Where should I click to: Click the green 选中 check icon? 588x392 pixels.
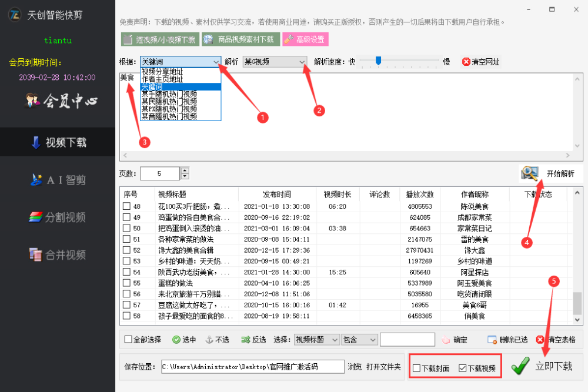pyautogui.click(x=176, y=340)
